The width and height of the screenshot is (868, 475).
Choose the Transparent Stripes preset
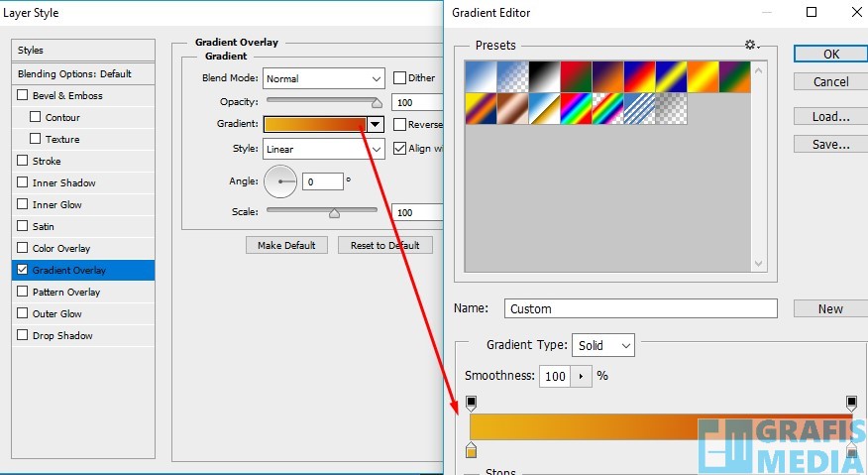pos(639,108)
